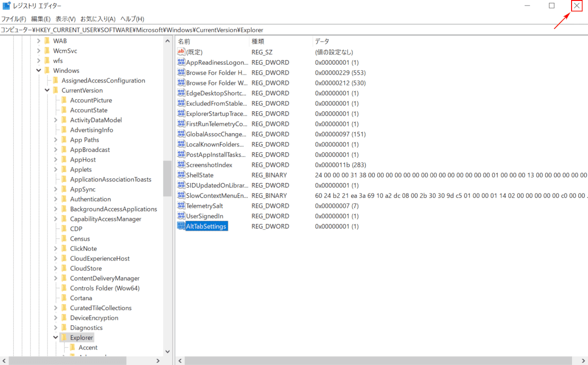Image resolution: width=588 pixels, height=365 pixels.
Task: Open the ヘルプ(H) menu
Action: click(132, 19)
